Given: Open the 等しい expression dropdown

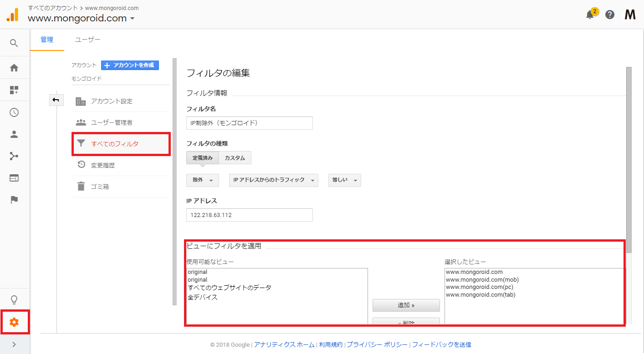Looking at the screenshot, I should pos(345,180).
